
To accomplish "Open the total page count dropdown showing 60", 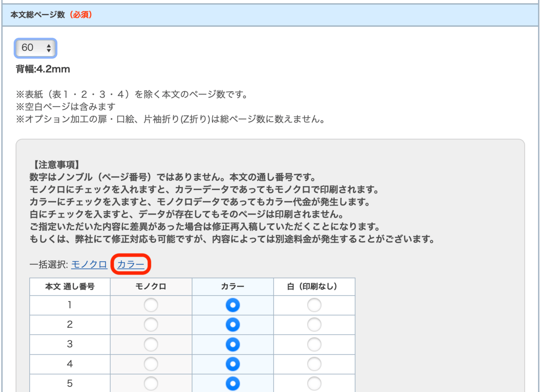I will pos(36,48).
